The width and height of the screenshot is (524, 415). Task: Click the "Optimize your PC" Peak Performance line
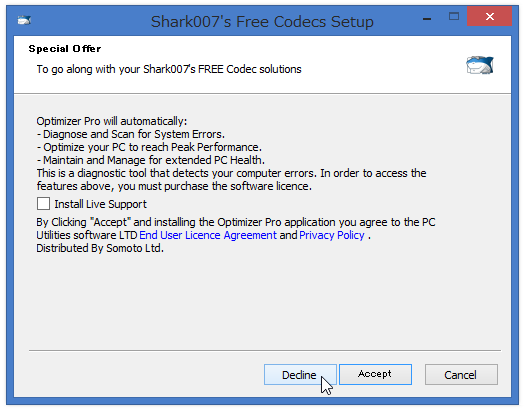point(149,147)
